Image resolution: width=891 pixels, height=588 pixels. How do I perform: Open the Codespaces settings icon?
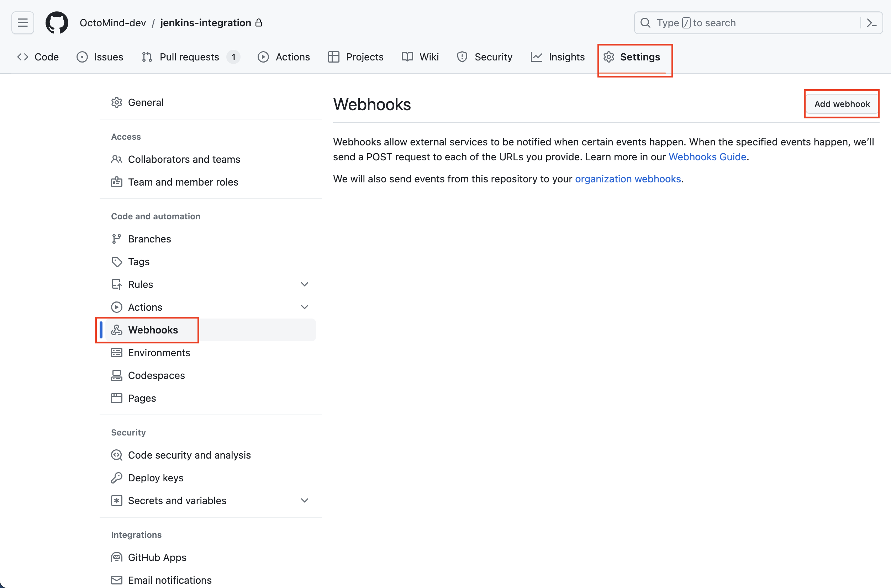pos(117,375)
